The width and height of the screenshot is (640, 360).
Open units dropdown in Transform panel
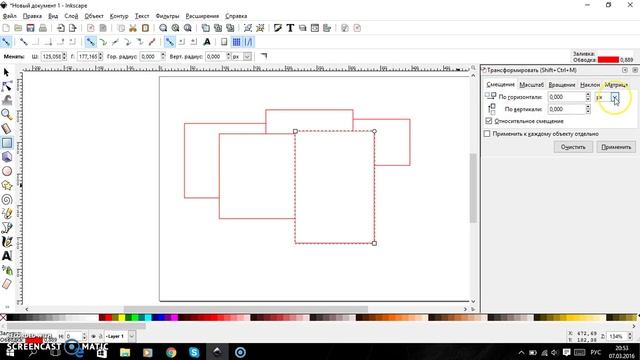coord(614,97)
